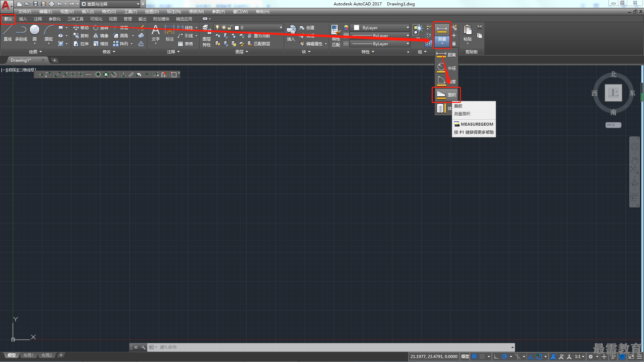Choose 距离 distance measure option
This screenshot has width=644, height=362.
tap(446, 55)
